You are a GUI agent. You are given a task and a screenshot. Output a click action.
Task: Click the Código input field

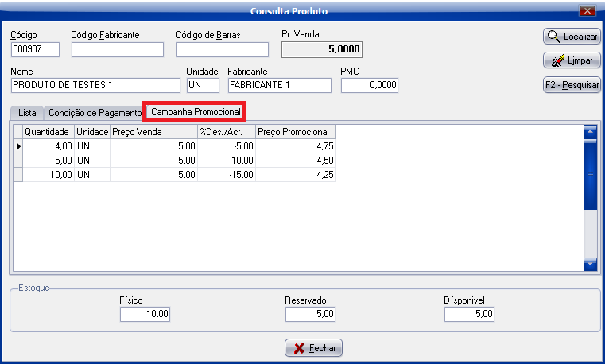37,50
